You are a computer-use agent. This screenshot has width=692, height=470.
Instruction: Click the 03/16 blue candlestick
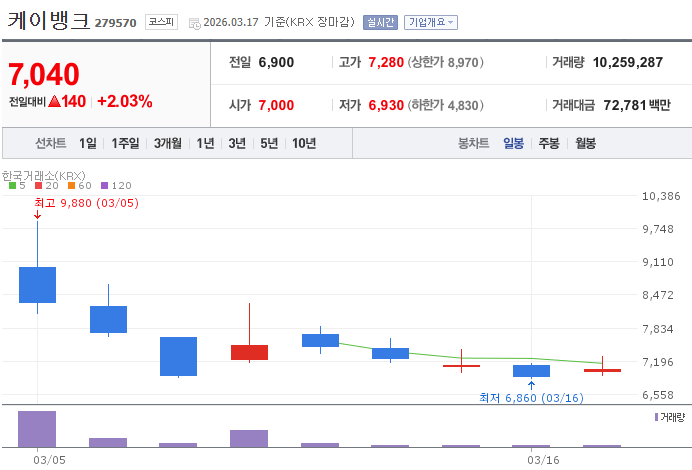tap(531, 371)
